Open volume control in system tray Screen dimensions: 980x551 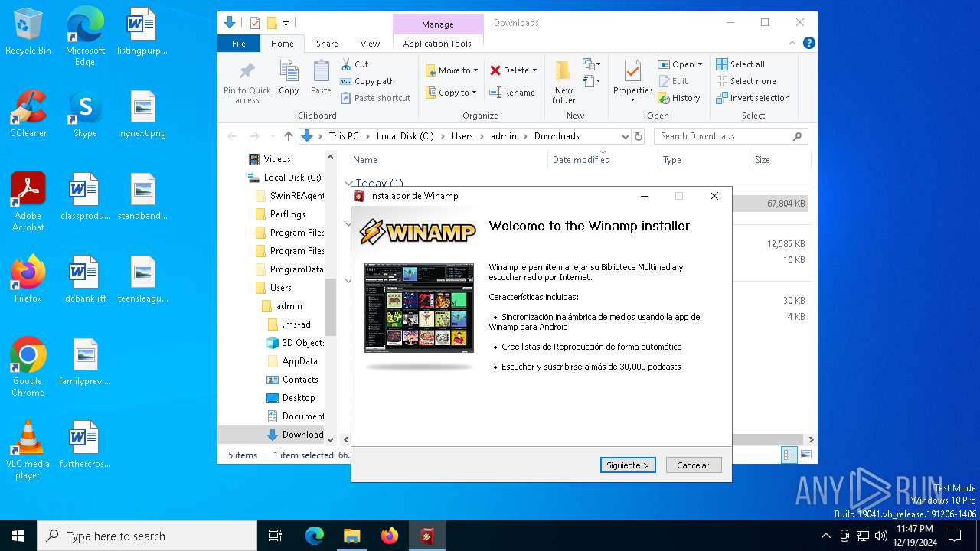pyautogui.click(x=880, y=536)
